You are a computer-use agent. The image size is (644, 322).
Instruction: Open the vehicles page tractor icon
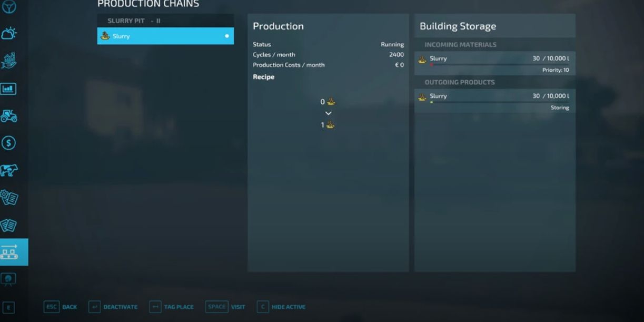[x=9, y=116]
